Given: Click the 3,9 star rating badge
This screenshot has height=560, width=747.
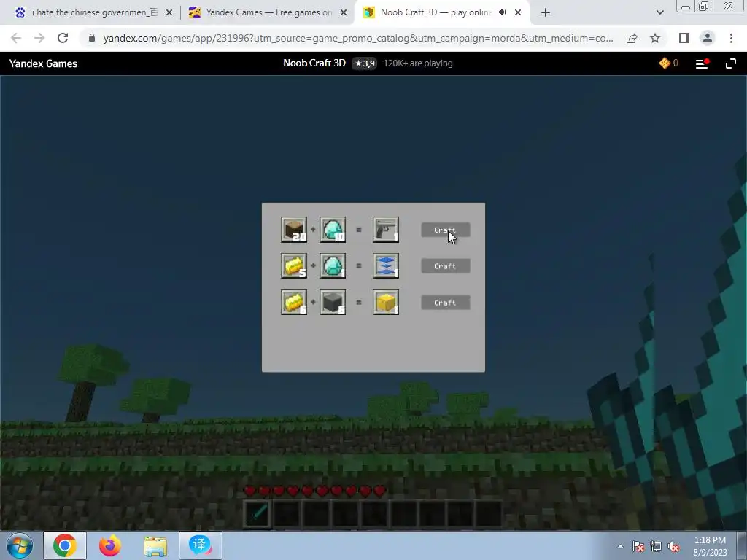Looking at the screenshot, I should pos(365,63).
